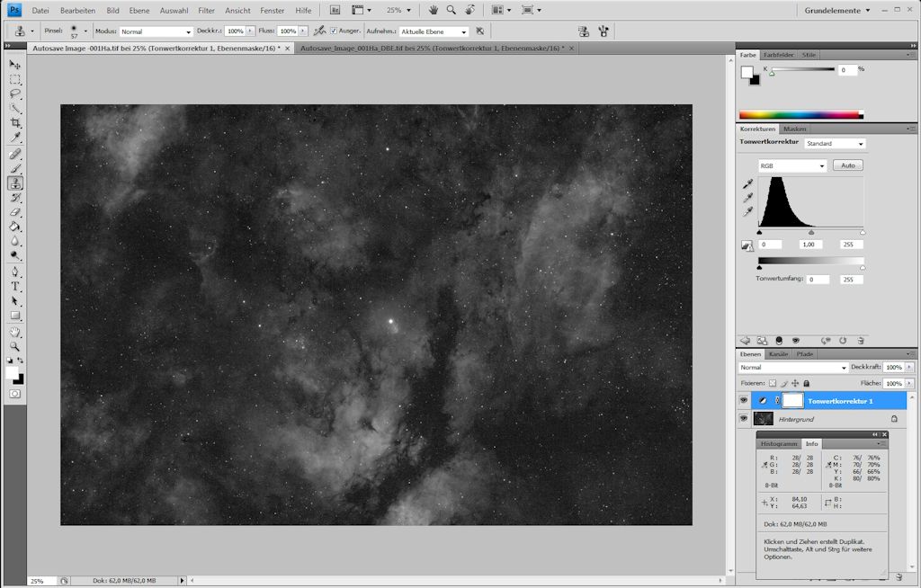The width and height of the screenshot is (921, 588).
Task: Open the Standard preset dropdown in Tonwertkorrektur
Action: [x=835, y=144]
